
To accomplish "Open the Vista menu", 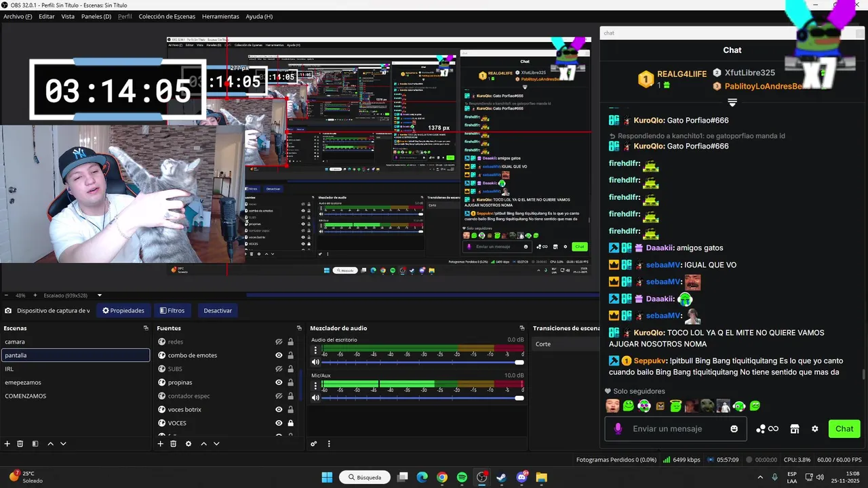I will [x=68, y=16].
